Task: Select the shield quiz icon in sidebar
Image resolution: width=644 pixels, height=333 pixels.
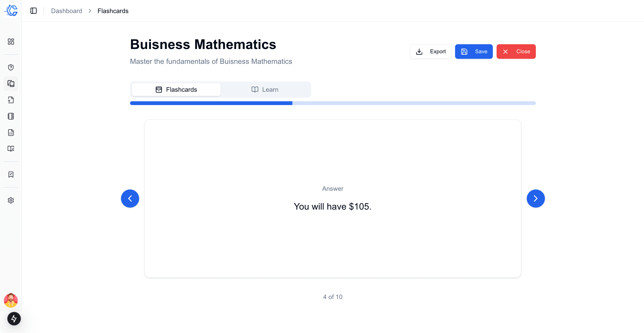Action: tap(11, 67)
